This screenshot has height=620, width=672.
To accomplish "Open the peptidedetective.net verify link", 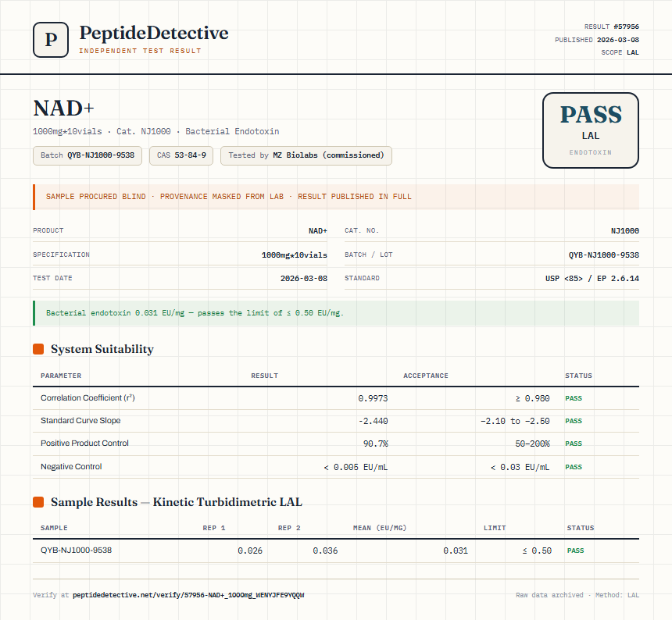I will (x=188, y=595).
